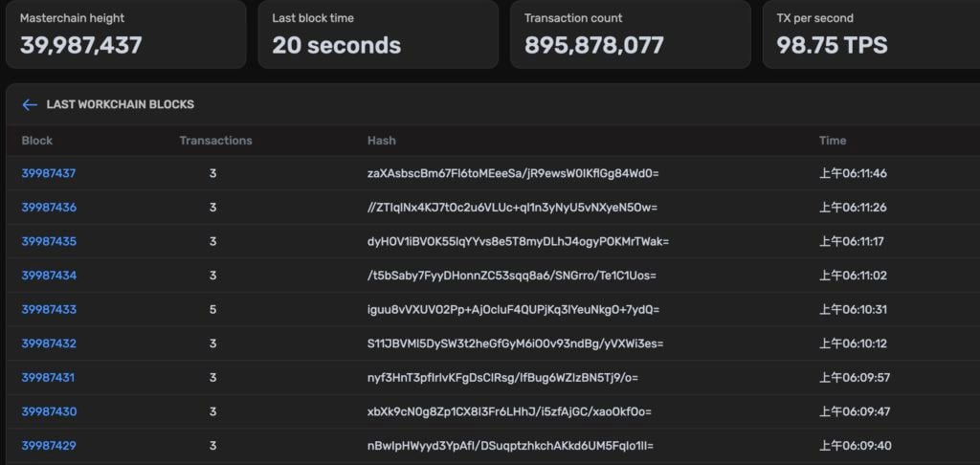Open block 39987431 link
Image resolution: width=980 pixels, height=465 pixels.
click(48, 377)
